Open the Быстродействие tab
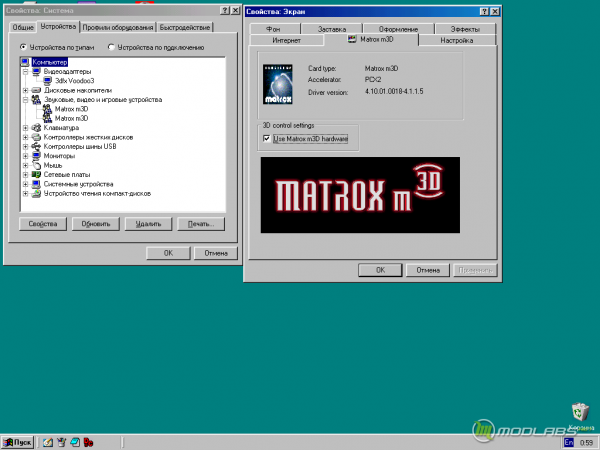Screen dimensions: 600x450 [x=185, y=27]
